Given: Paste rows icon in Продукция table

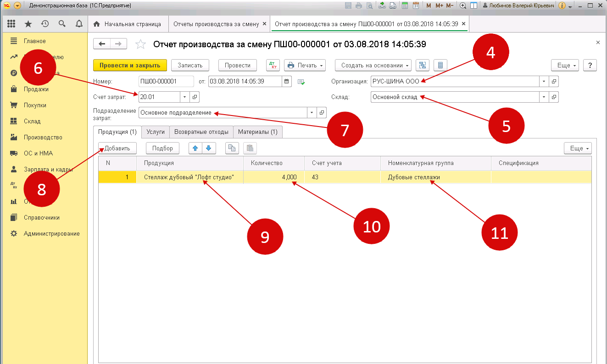Looking at the screenshot, I should coord(250,148).
